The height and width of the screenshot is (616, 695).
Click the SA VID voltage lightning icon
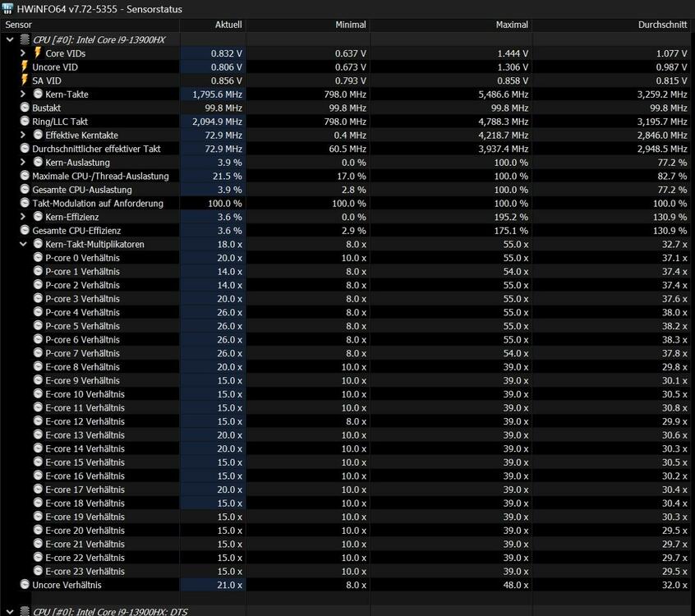point(25,80)
